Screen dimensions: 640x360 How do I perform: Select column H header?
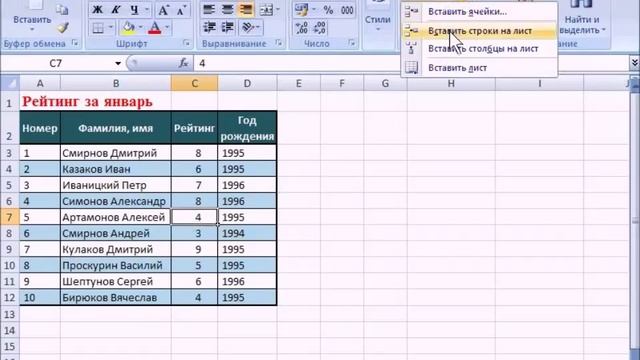click(x=451, y=83)
